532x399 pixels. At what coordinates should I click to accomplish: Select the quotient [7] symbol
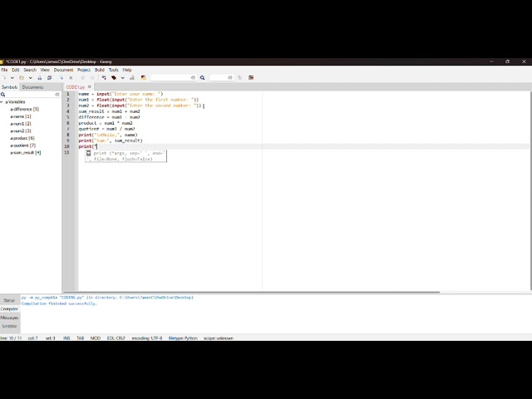(22, 145)
